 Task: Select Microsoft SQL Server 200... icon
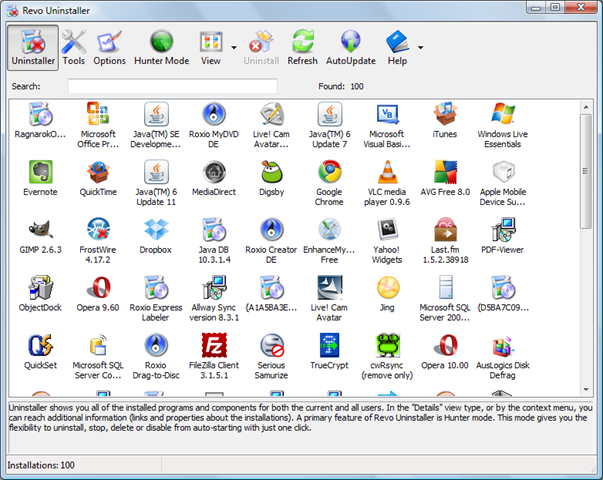(445, 287)
